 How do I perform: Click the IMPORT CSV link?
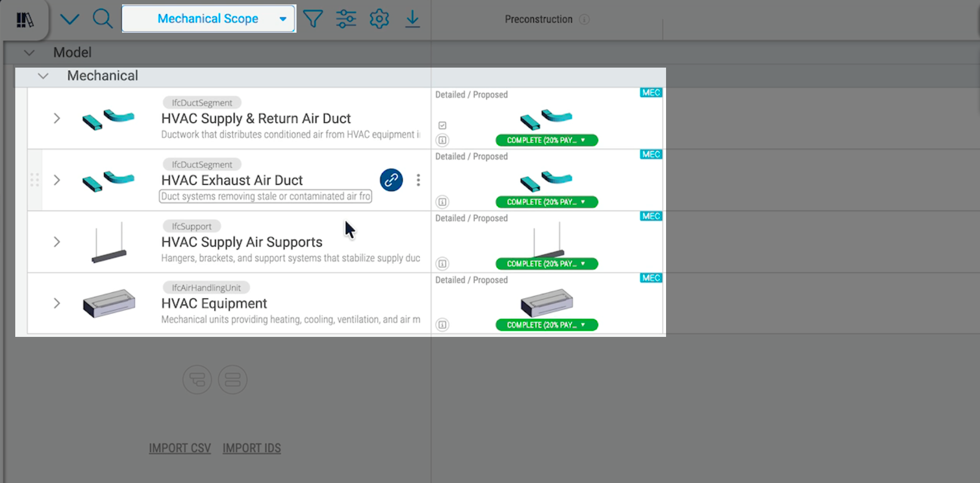click(x=180, y=448)
